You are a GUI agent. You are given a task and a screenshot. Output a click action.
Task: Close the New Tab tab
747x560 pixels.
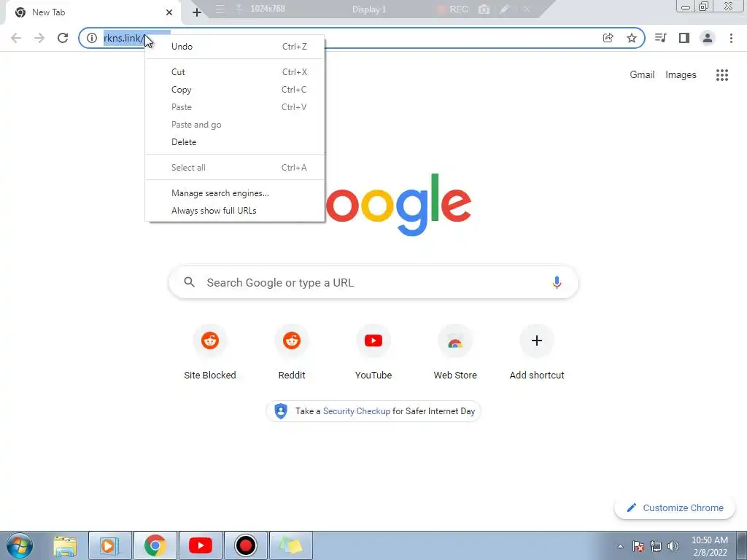click(x=169, y=12)
